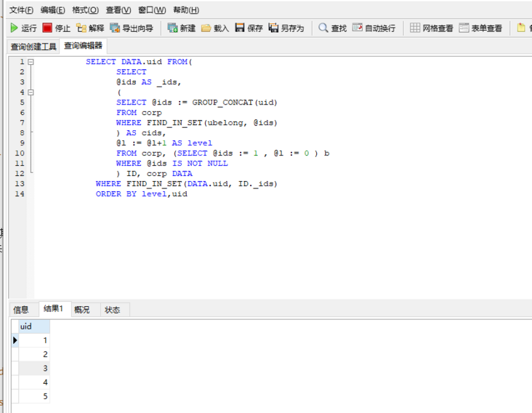532x413 pixels.
Task: Switch to 表单查看 form view
Action: 480,28
